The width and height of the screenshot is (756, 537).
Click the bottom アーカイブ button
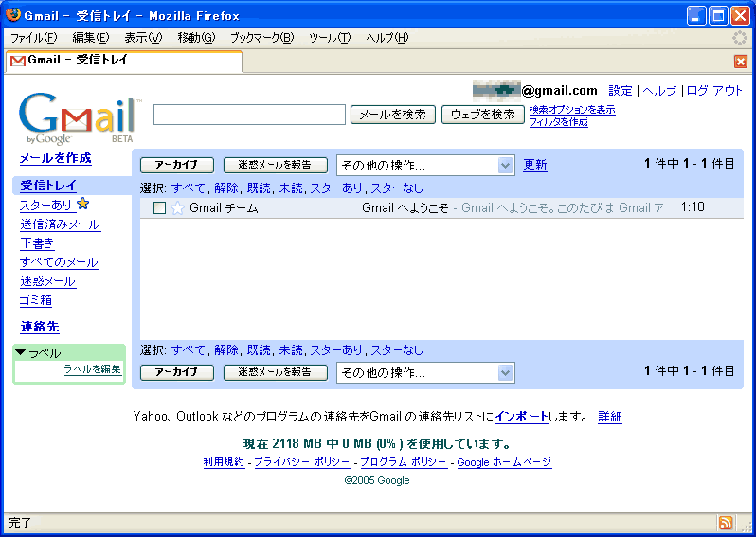tap(177, 372)
